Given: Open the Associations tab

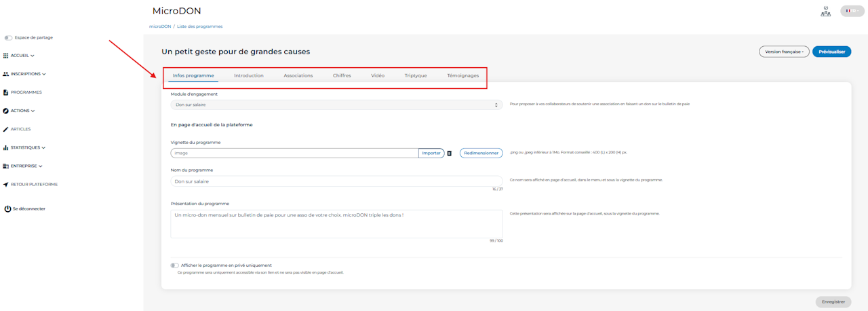Looking at the screenshot, I should pyautogui.click(x=298, y=75).
